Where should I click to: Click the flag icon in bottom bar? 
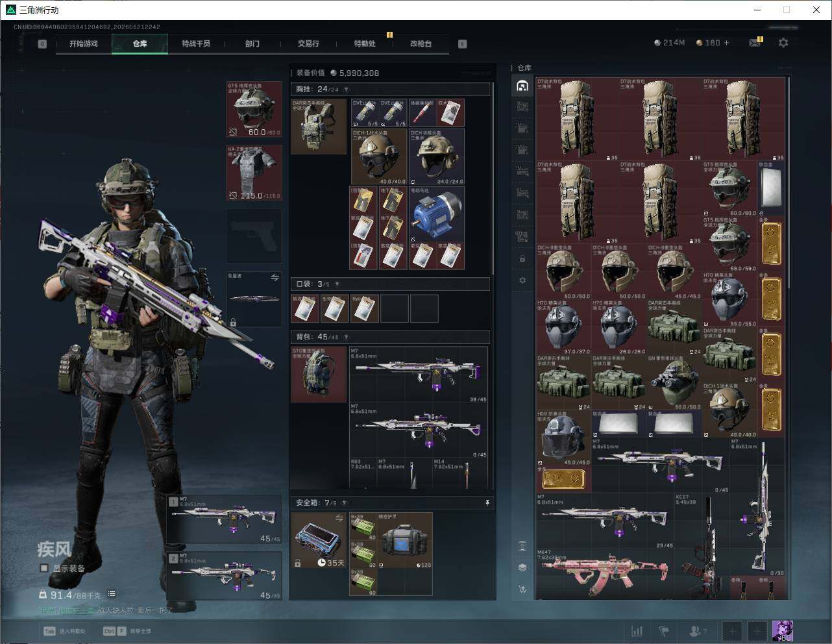tap(664, 630)
